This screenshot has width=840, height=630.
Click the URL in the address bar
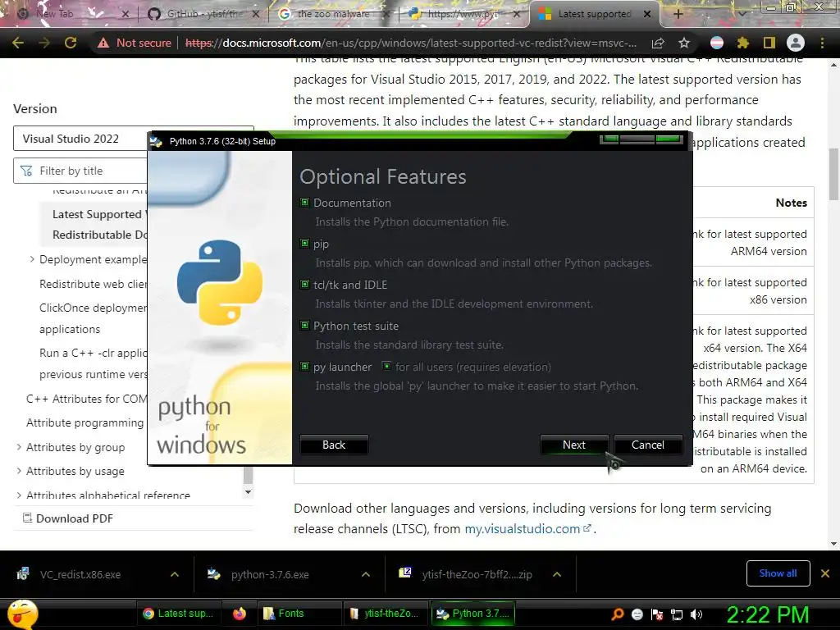coord(411,43)
